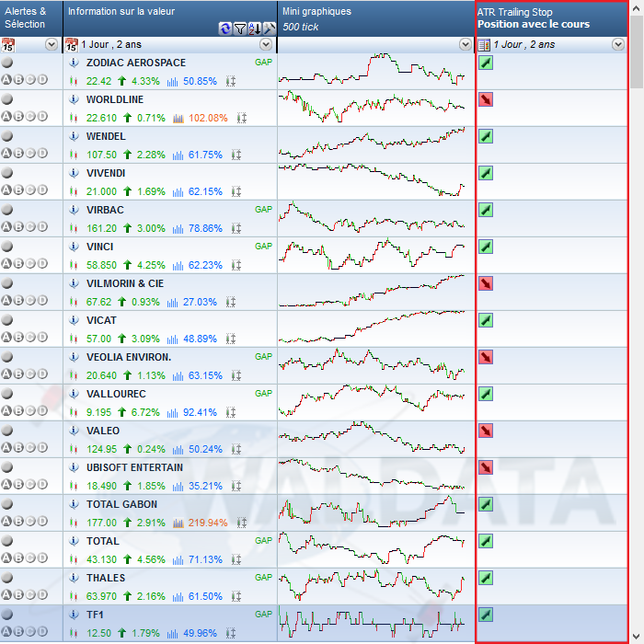644x644 pixels.
Task: Click GAP label in THALES row
Action: pyautogui.click(x=263, y=578)
